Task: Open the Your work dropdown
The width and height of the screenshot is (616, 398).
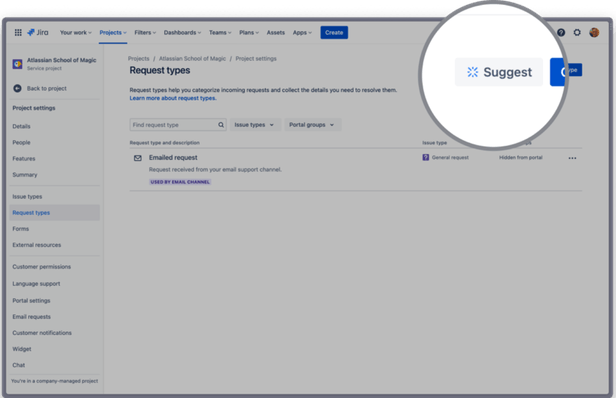Action: 75,32
